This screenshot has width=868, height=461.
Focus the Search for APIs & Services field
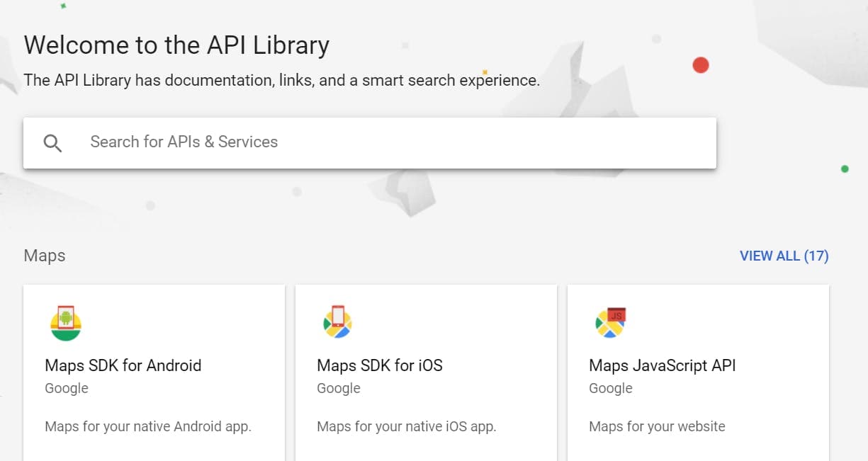coord(397,142)
